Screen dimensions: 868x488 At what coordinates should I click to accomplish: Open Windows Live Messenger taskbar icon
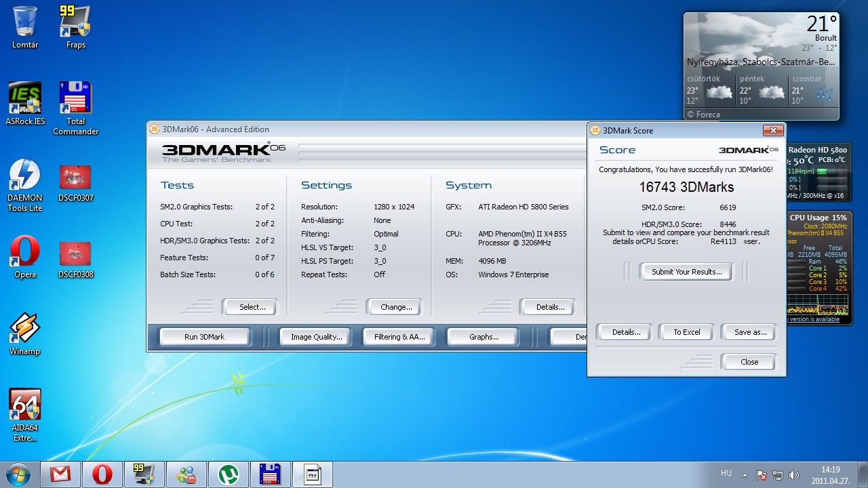click(x=186, y=474)
